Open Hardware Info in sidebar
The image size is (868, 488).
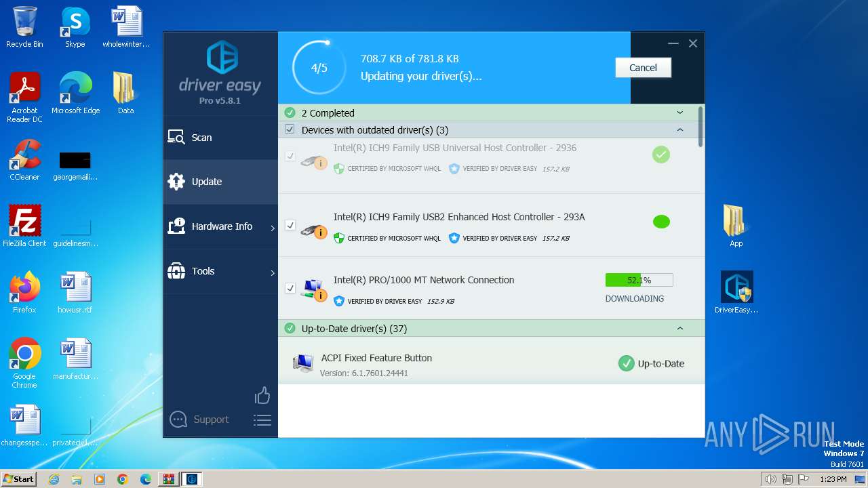point(220,226)
